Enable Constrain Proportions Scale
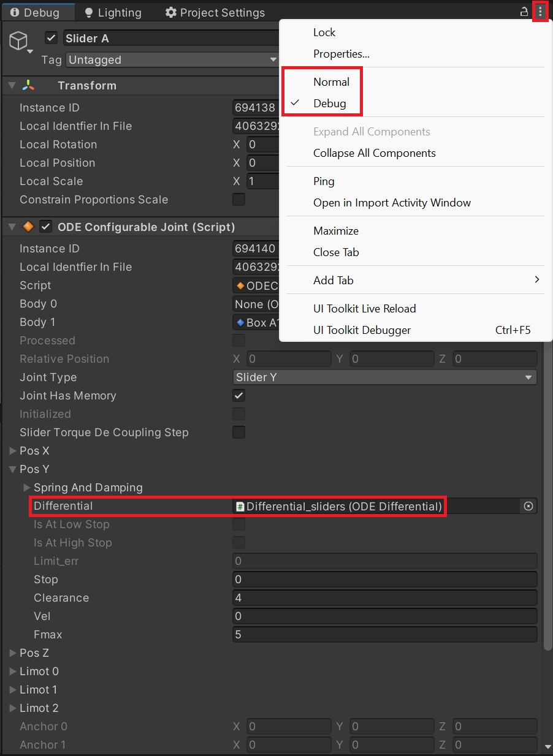The width and height of the screenshot is (553, 756). (238, 199)
